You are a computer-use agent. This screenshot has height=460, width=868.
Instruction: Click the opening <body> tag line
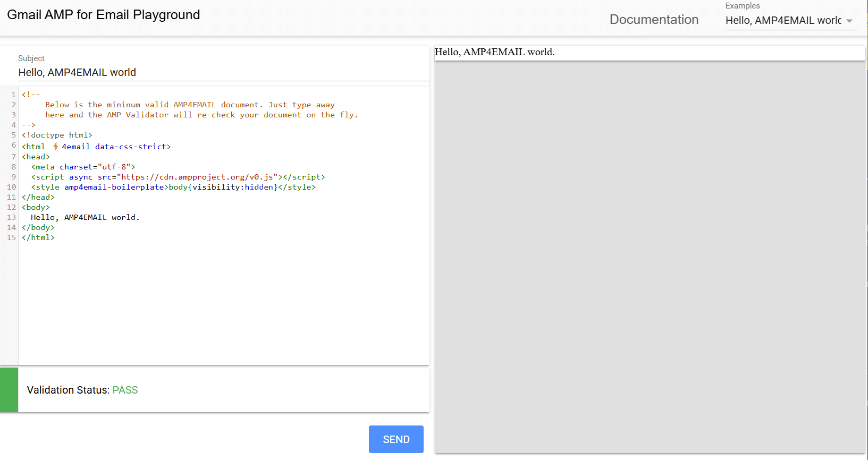pyautogui.click(x=36, y=207)
